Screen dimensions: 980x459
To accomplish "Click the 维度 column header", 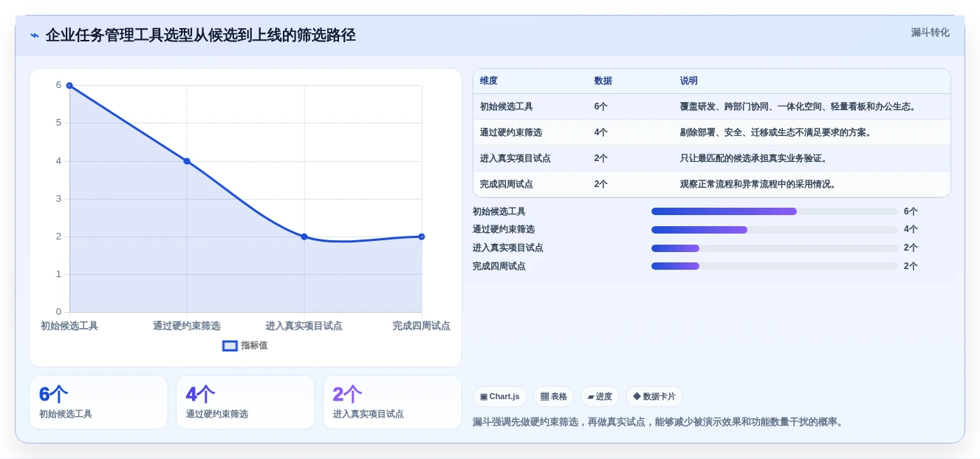I will [489, 81].
